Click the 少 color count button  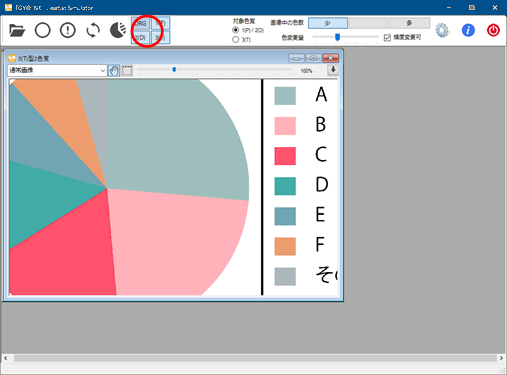coord(328,23)
